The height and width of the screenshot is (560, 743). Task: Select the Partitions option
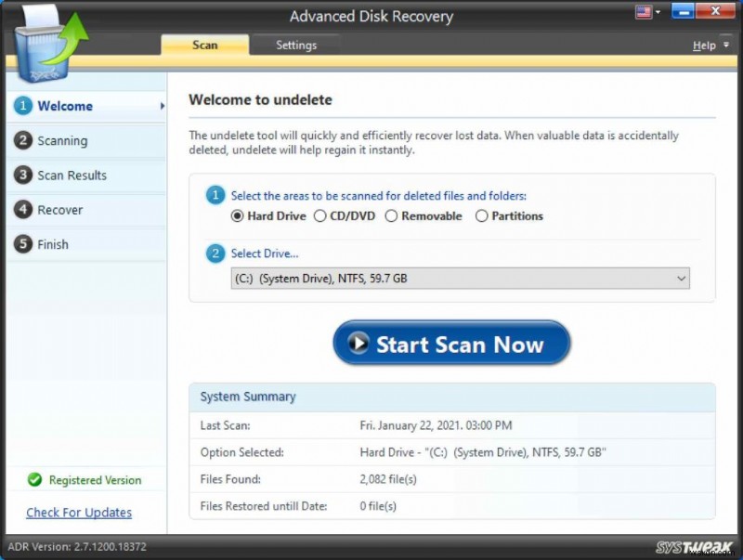point(482,215)
